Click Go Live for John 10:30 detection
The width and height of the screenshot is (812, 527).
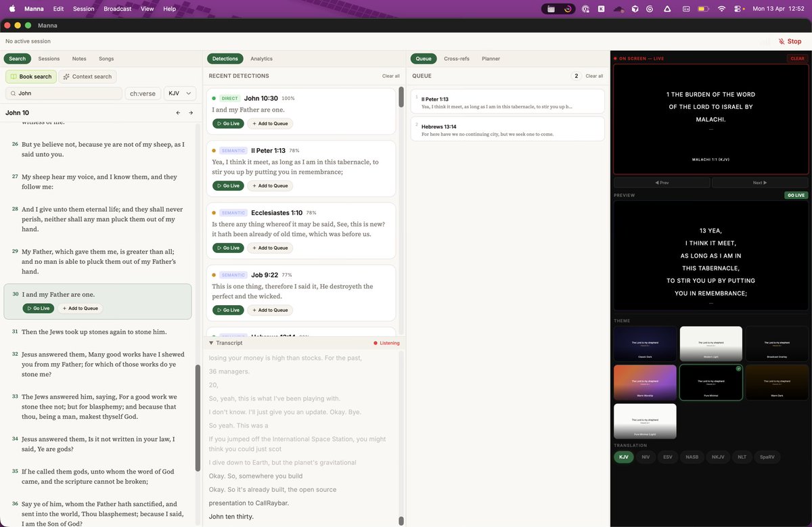(x=228, y=123)
